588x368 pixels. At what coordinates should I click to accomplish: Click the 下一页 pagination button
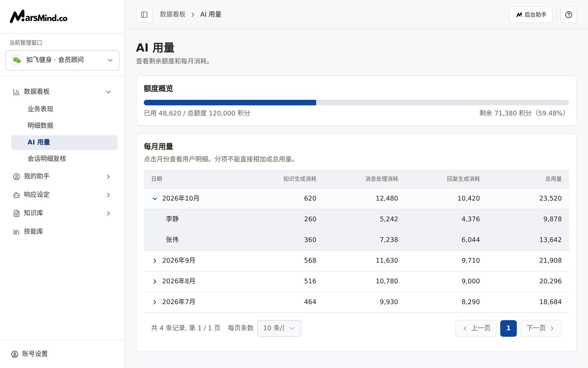point(541,328)
